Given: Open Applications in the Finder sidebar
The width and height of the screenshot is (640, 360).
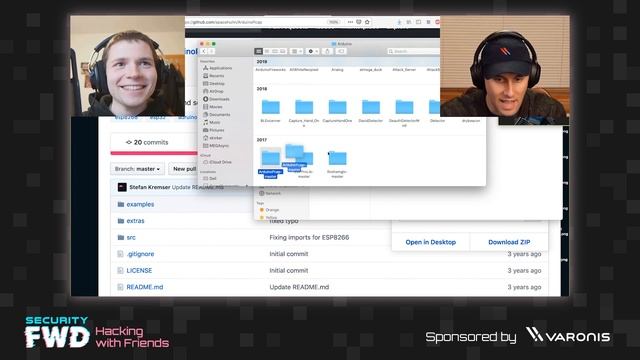Looking at the screenshot, I should 218,68.
